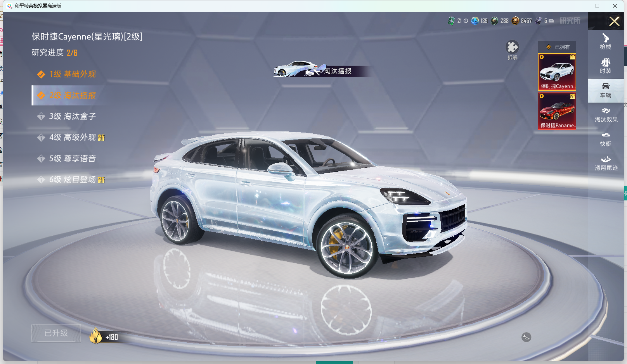Select 3级 淘汰盒子 level
This screenshot has height=364, width=627.
tap(72, 116)
